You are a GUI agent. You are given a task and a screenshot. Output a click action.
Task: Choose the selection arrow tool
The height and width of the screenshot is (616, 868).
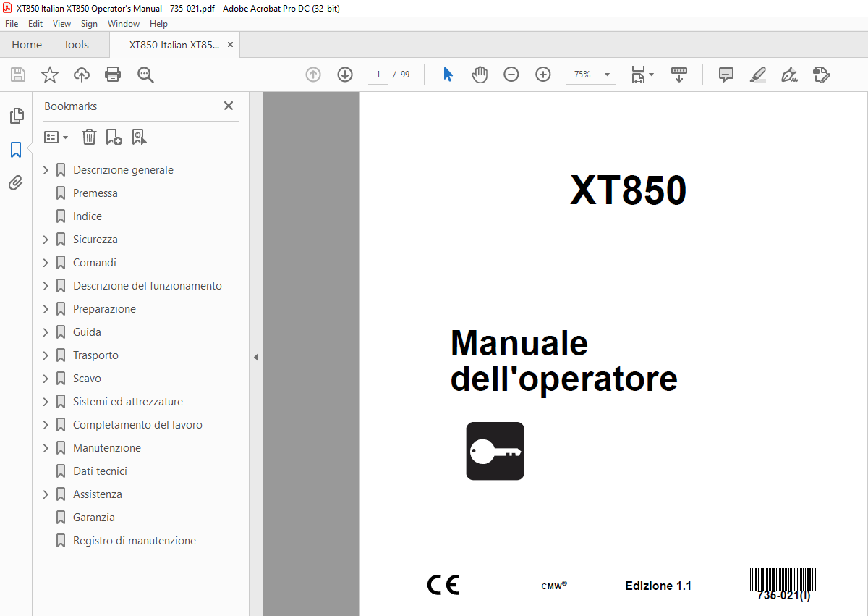click(x=448, y=75)
